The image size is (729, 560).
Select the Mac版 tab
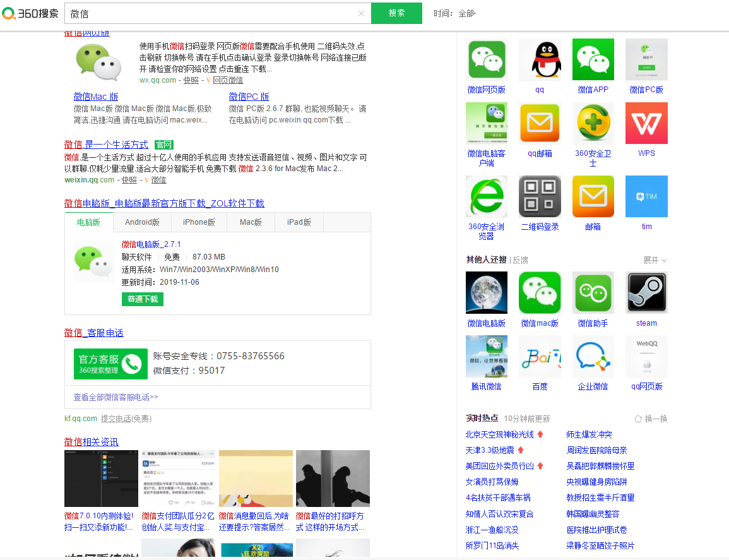pos(251,222)
